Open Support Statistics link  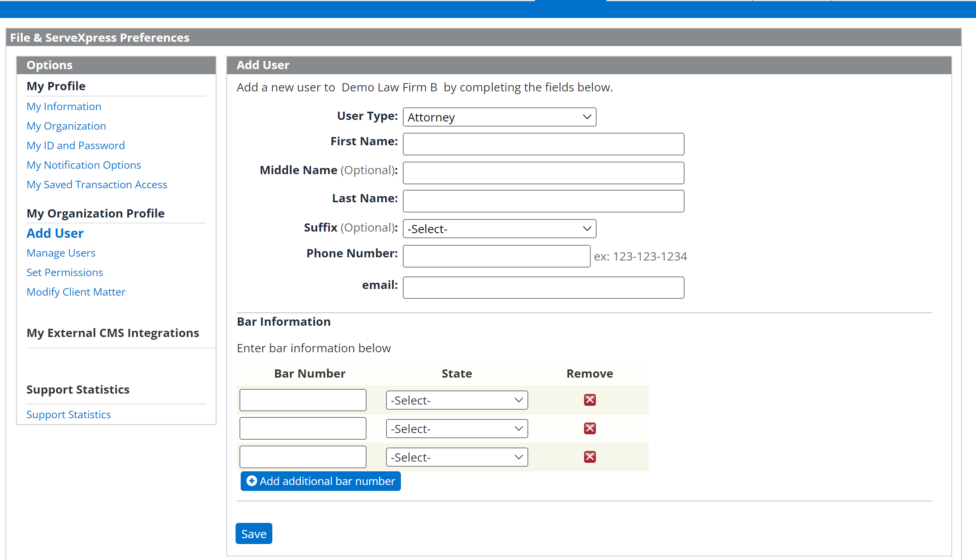click(x=69, y=414)
